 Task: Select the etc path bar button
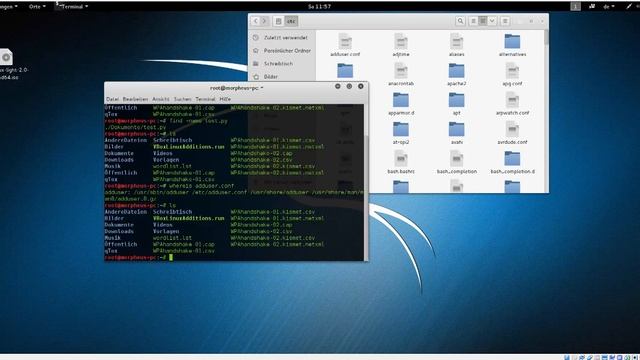291,21
